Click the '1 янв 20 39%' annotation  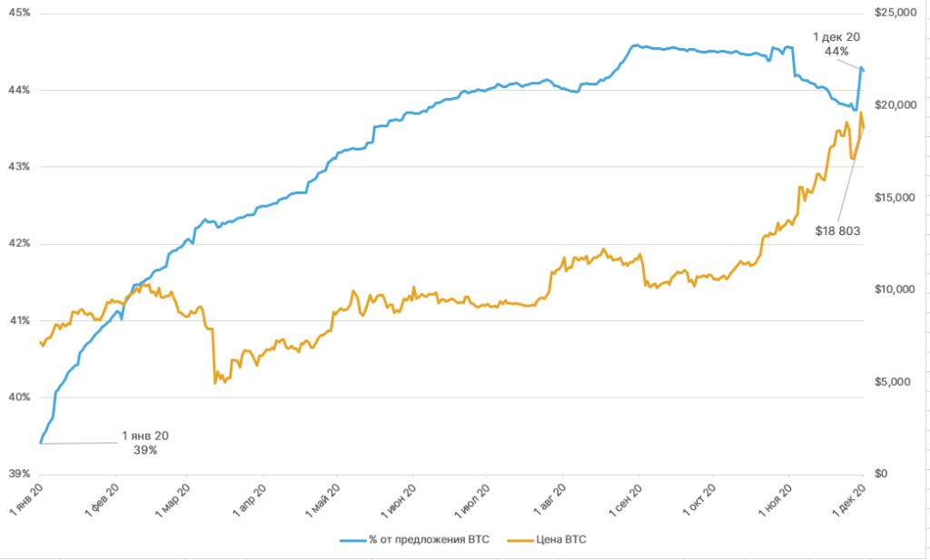(144, 442)
